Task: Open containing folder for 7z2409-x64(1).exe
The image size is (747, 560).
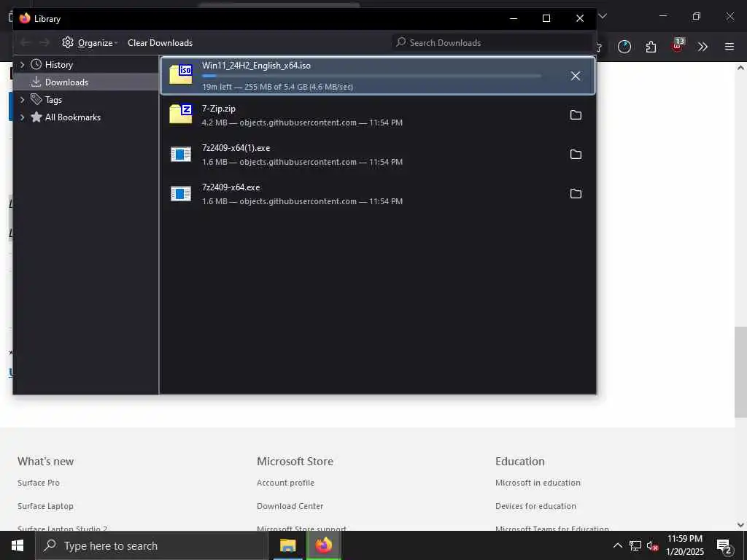Action: click(x=576, y=155)
